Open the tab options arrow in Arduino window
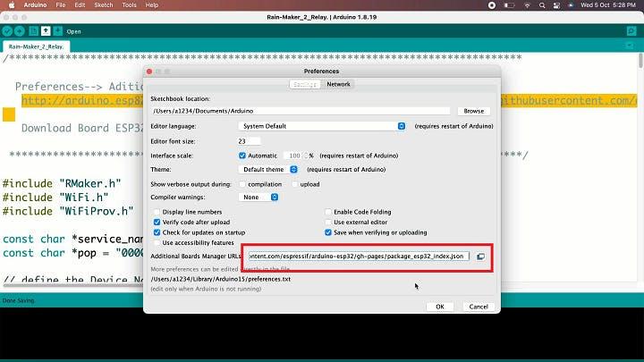Image resolution: width=644 pixels, height=362 pixels. (630, 46)
